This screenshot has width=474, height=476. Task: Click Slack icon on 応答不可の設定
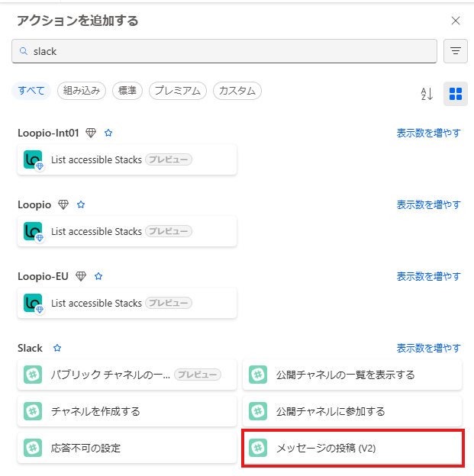pos(33,448)
